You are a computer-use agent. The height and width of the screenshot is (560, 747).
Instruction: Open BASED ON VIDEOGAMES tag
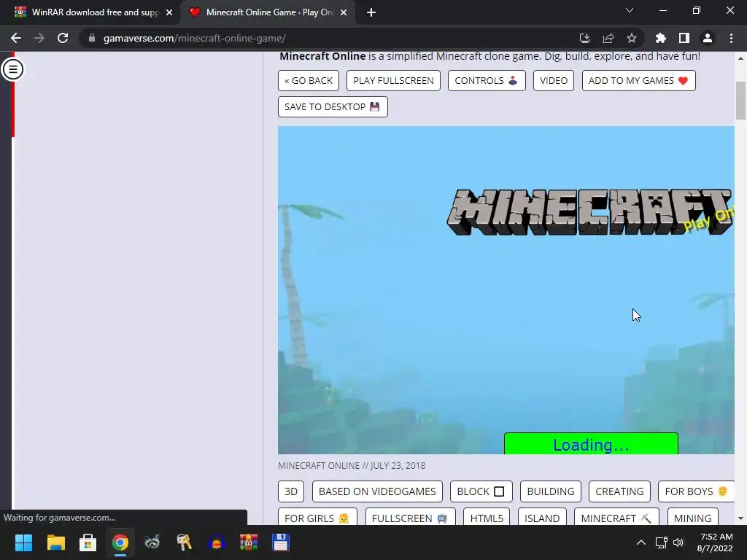377,491
